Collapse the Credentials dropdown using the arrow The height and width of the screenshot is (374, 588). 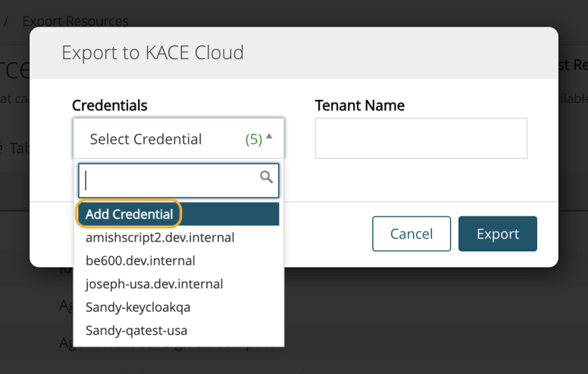pos(271,137)
